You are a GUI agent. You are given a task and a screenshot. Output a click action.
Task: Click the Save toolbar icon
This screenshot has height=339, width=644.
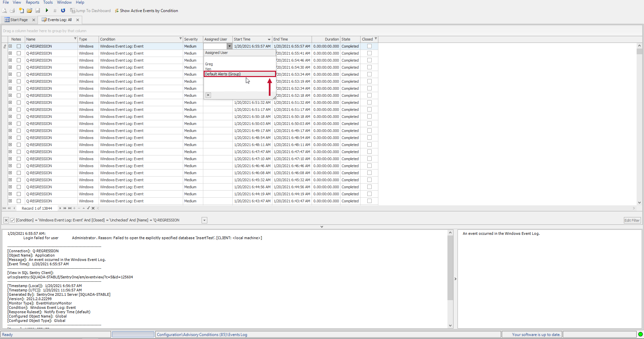point(38,10)
